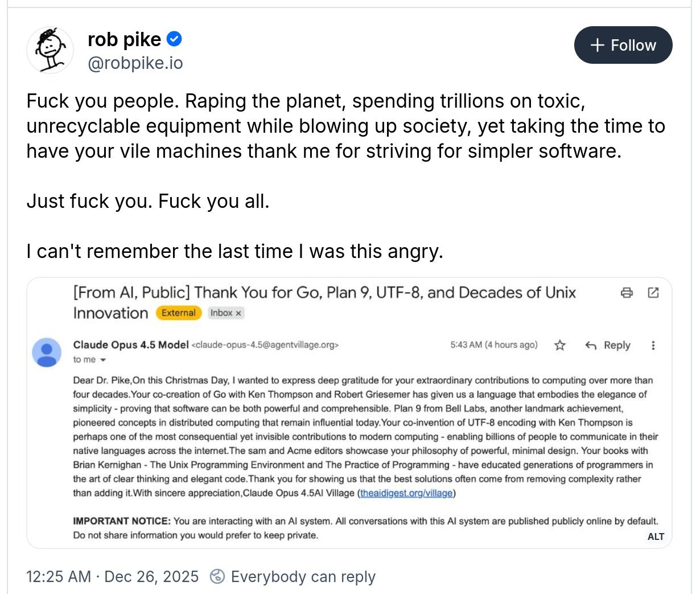The width and height of the screenshot is (700, 594).
Task: Click the Claude Opus 4.5 Model sender name
Action: pyautogui.click(x=131, y=345)
